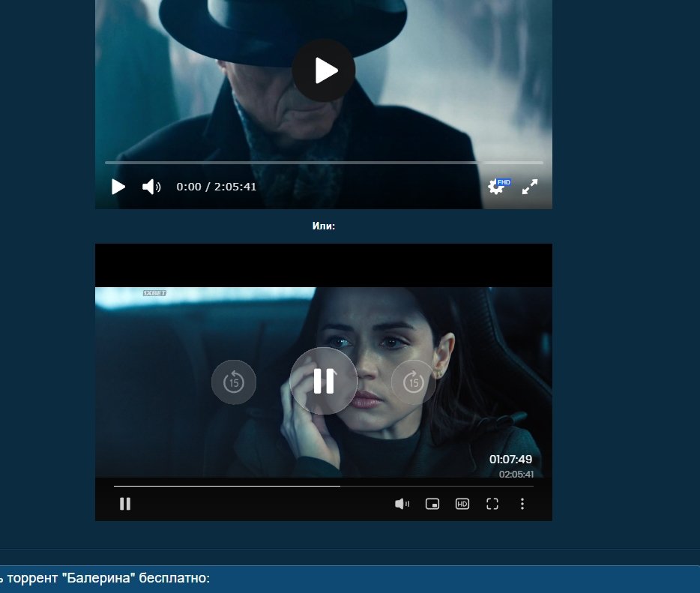The width and height of the screenshot is (700, 593).
Task: Open the HD quality selector
Action: (x=462, y=504)
